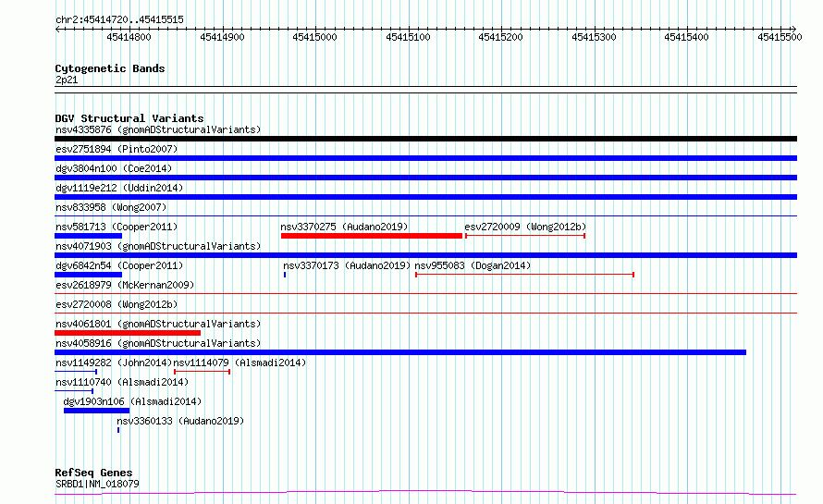Click ruler position 45415400
Image resolution: width=823 pixels, height=504 pixels.
pos(686,37)
